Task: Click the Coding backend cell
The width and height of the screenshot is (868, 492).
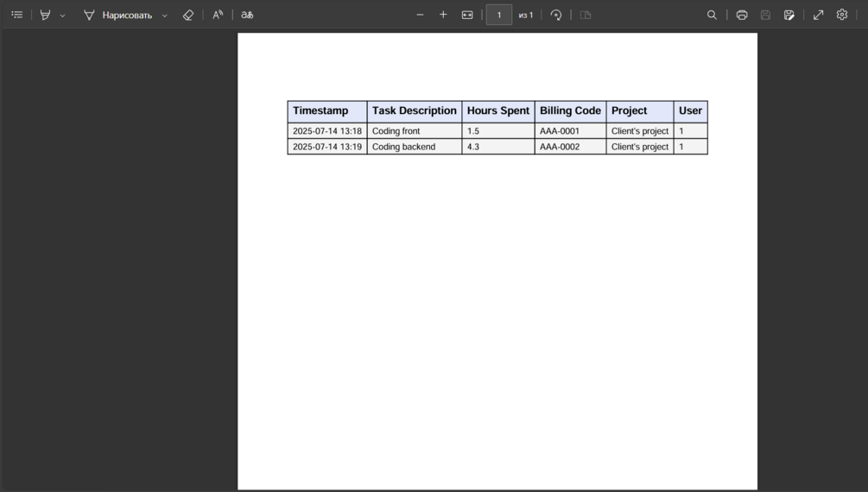Action: 414,147
